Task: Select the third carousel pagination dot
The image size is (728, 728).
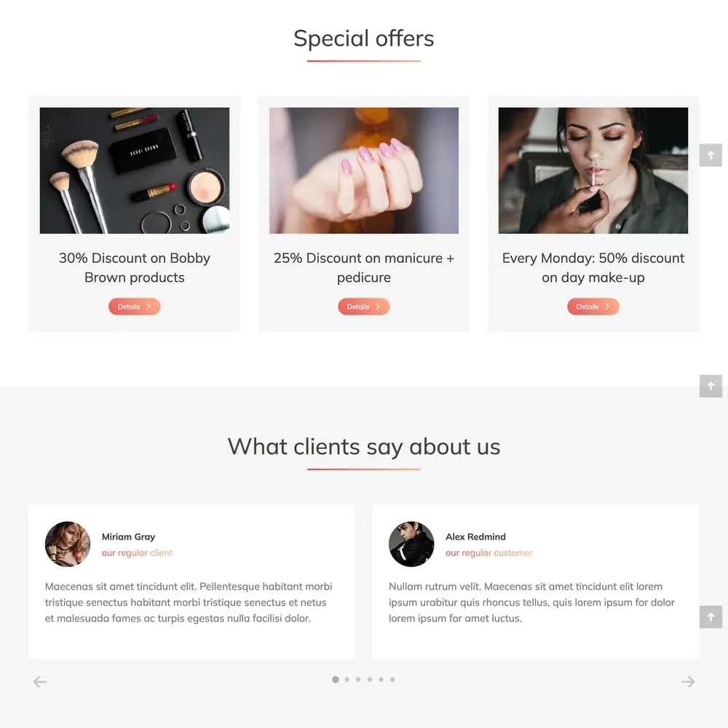Action: click(358, 679)
